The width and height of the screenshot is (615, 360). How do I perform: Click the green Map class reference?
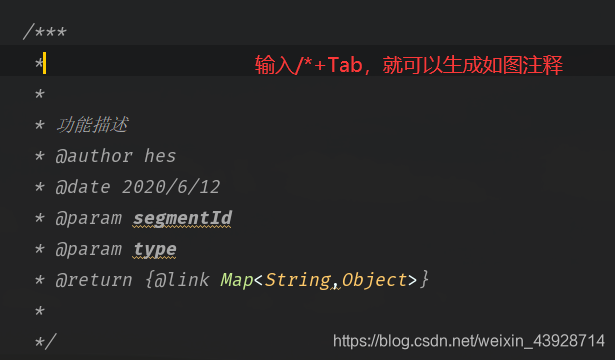click(x=237, y=280)
